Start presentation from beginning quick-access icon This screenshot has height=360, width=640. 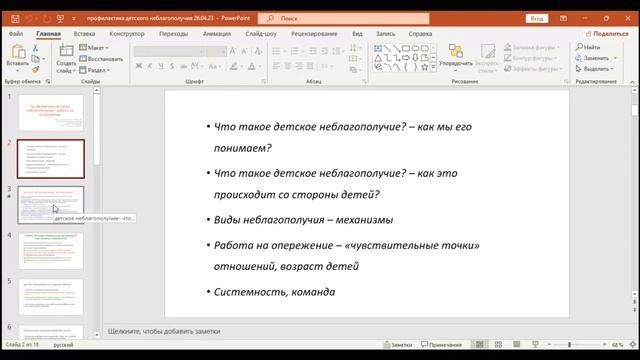coord(60,19)
